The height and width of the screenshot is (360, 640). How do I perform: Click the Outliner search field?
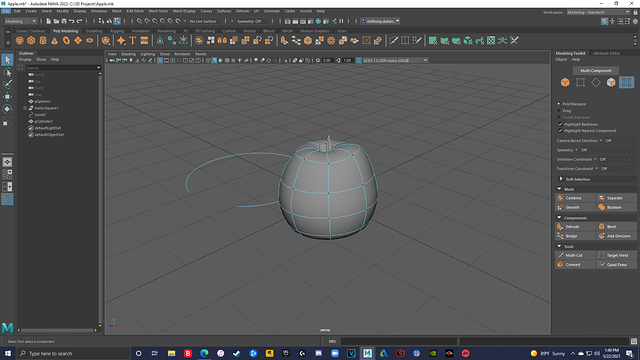62,68
